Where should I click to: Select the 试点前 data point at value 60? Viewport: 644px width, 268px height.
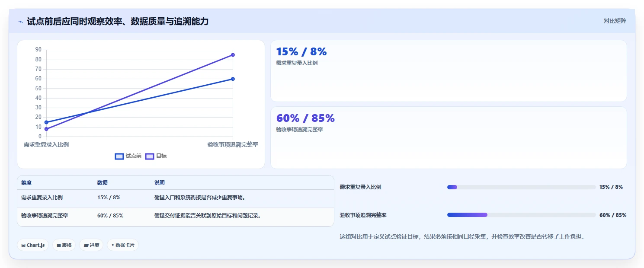click(x=233, y=79)
